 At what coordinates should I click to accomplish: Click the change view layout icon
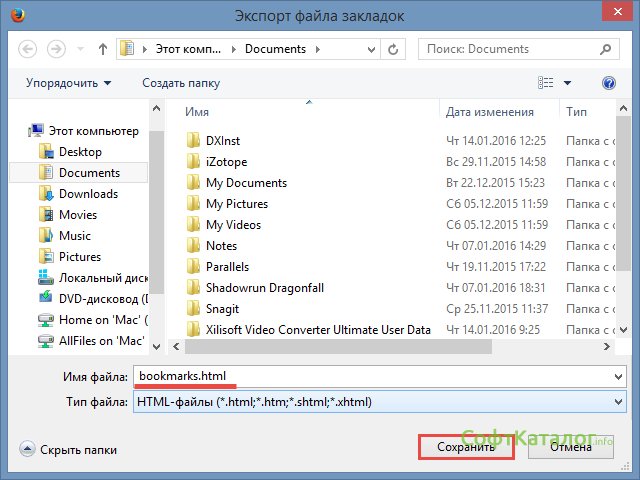(546, 83)
